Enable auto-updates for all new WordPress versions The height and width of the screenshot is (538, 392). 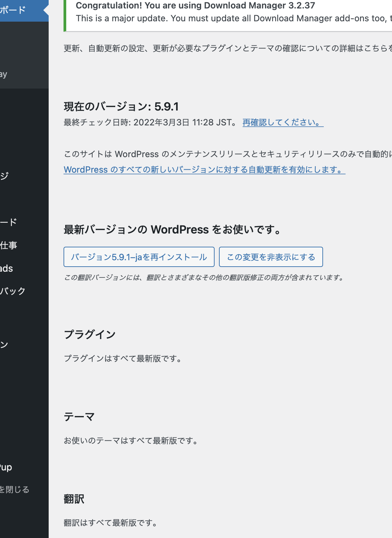204,170
